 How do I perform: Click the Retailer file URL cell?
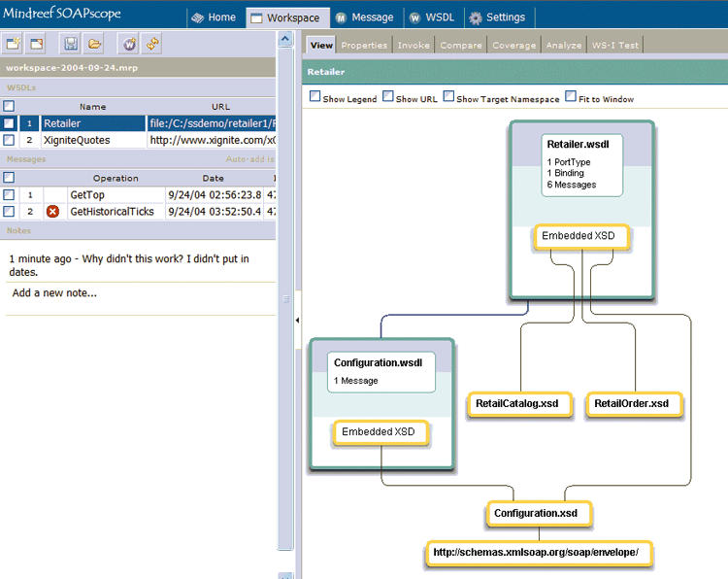pos(212,123)
